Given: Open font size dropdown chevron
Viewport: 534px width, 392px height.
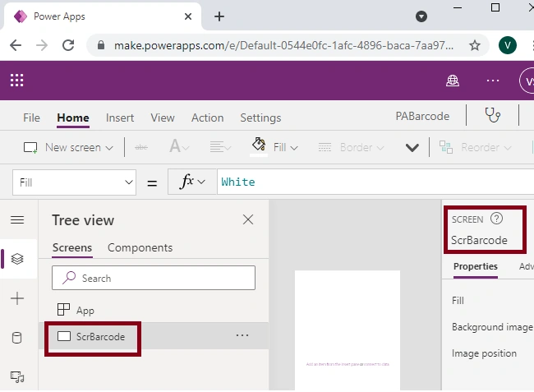Looking at the screenshot, I should [x=186, y=148].
